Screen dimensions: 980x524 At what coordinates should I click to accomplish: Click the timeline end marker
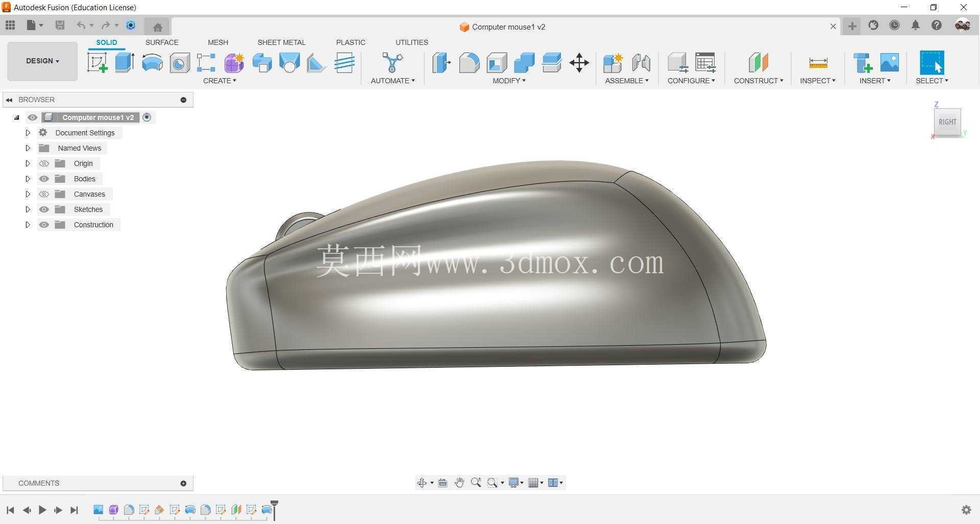(274, 510)
